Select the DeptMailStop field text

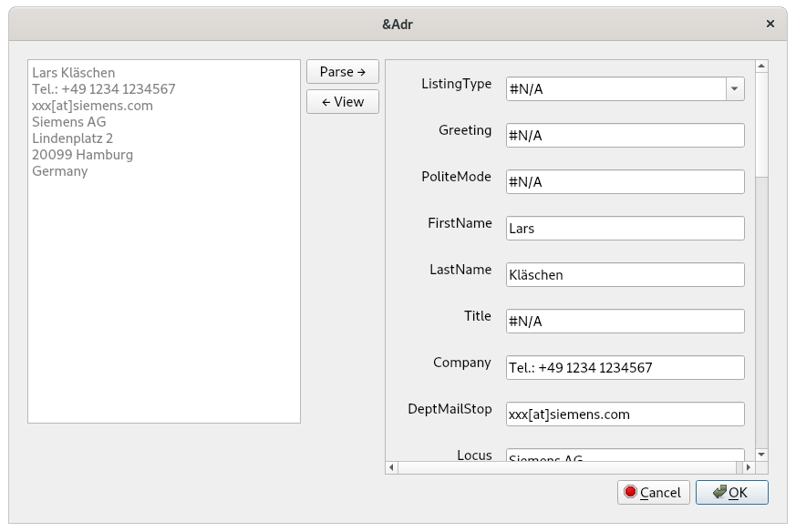625,414
